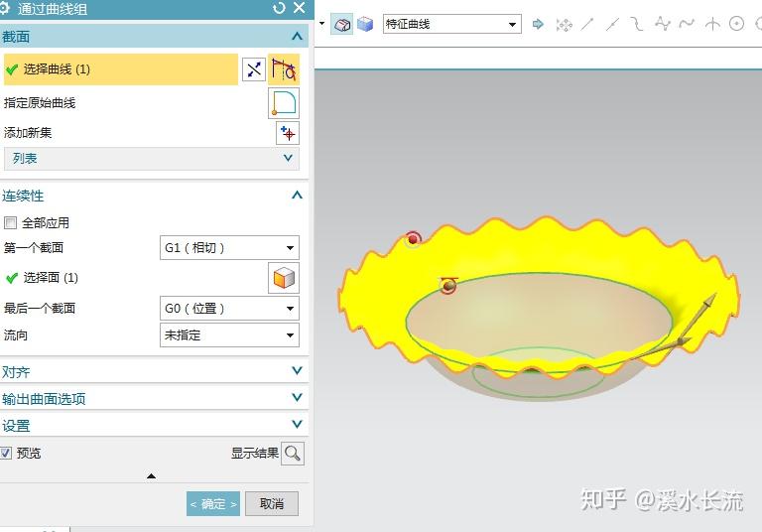
Task: Click the end point snap icon
Action: pos(587,24)
